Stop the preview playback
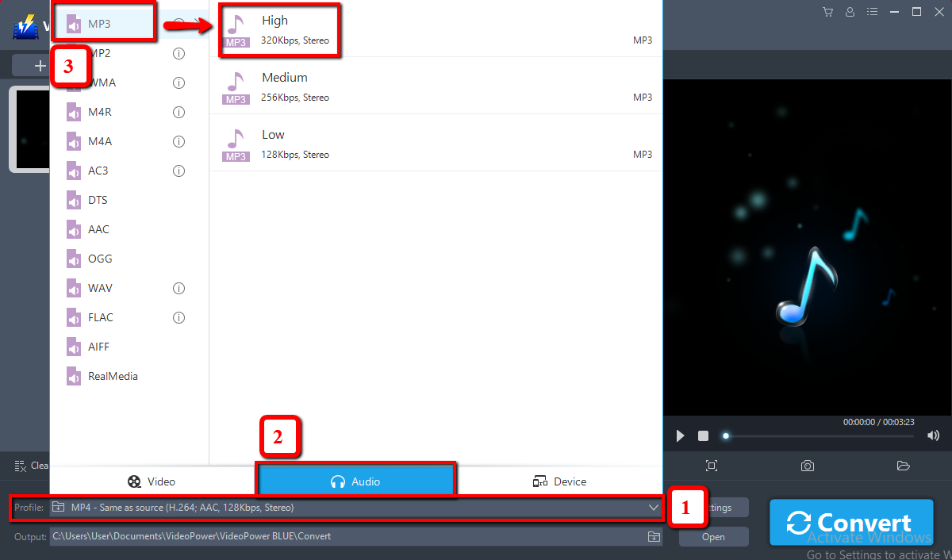The image size is (952, 560). click(x=702, y=435)
